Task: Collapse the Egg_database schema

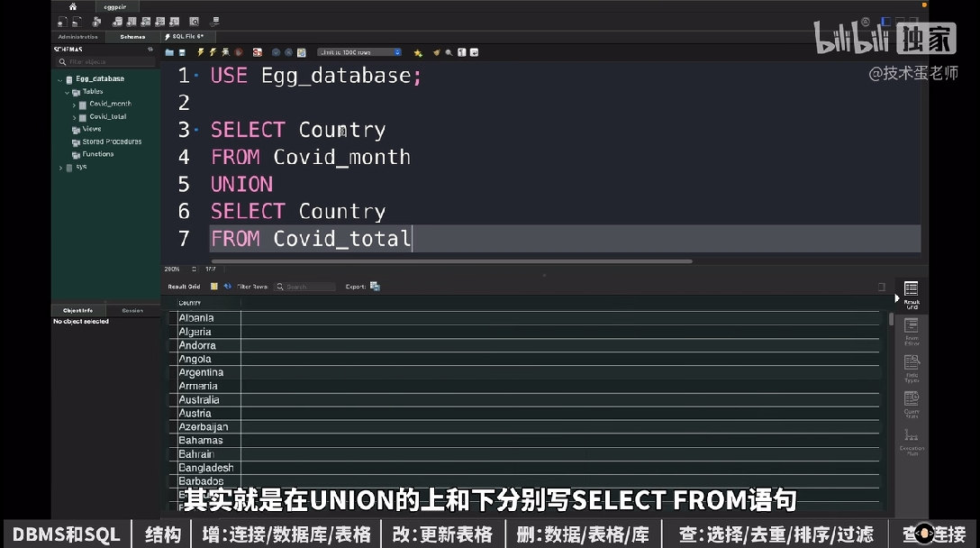Action: pos(60,79)
